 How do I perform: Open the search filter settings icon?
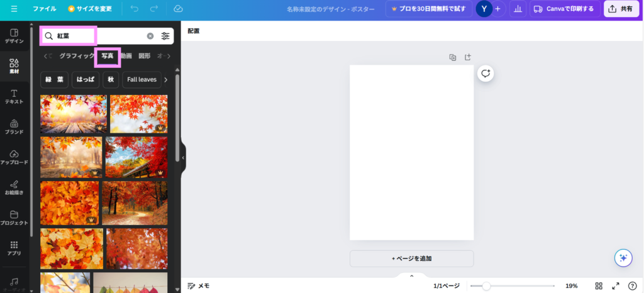click(x=165, y=36)
